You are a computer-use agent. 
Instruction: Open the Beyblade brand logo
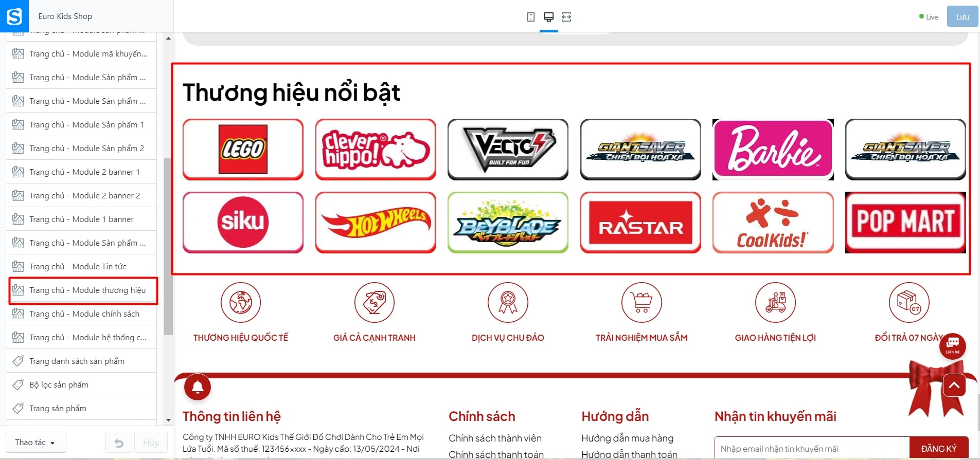(x=508, y=223)
